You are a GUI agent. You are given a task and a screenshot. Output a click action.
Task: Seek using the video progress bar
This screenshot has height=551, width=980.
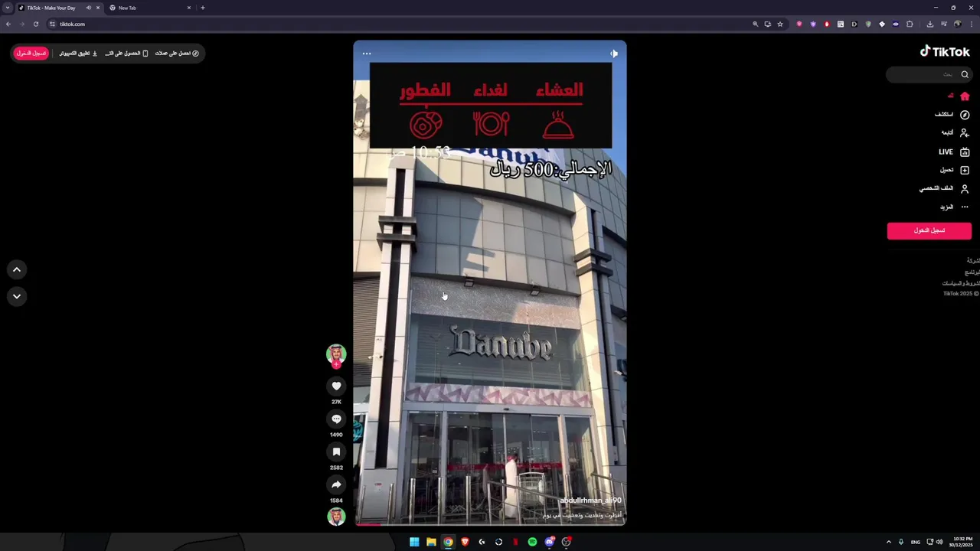(490, 525)
